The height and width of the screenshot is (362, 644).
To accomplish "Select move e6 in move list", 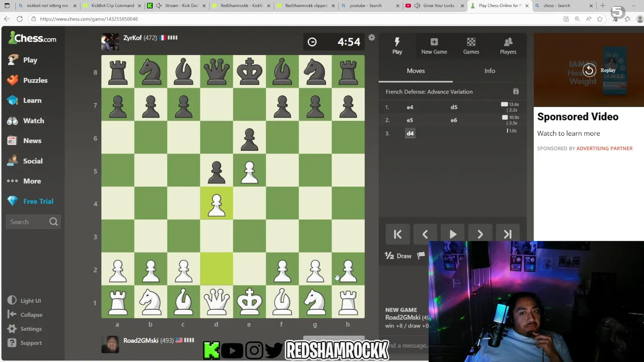I will click(x=454, y=120).
